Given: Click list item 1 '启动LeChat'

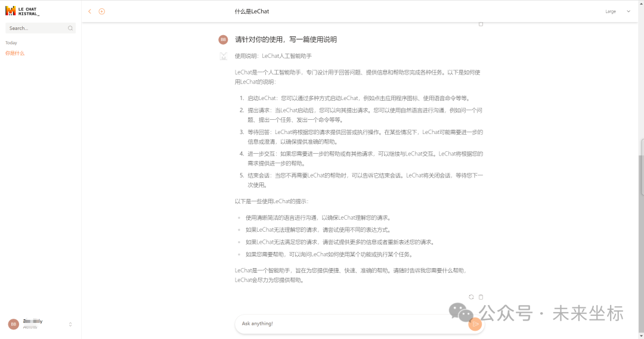Looking at the screenshot, I should click(x=358, y=98).
